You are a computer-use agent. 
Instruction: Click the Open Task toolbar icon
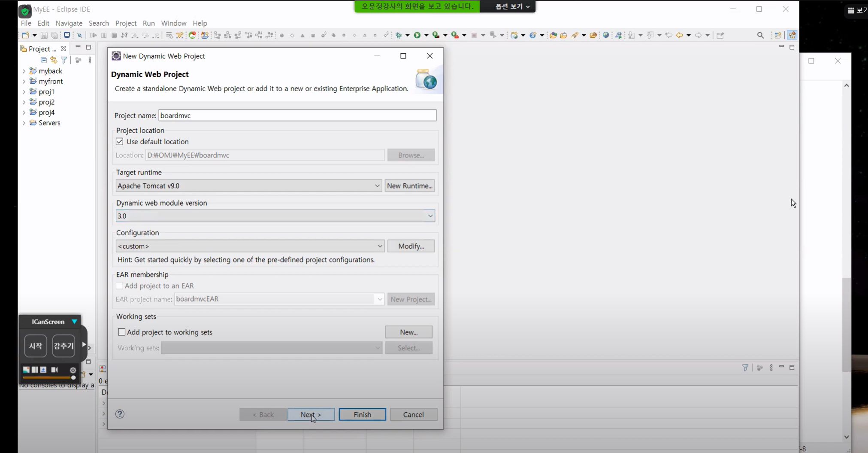563,35
